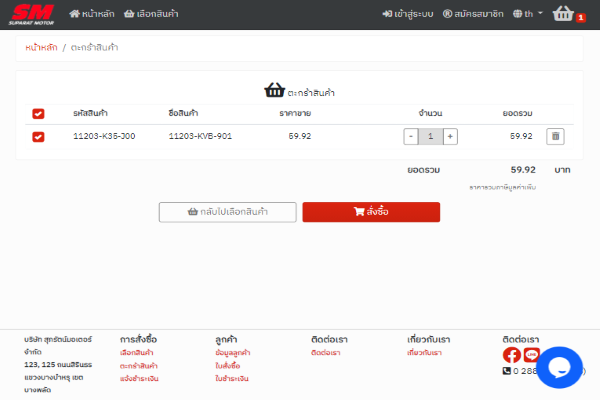Click the SM Suparat Motor logo
This screenshot has width=600, height=400.
click(x=32, y=14)
